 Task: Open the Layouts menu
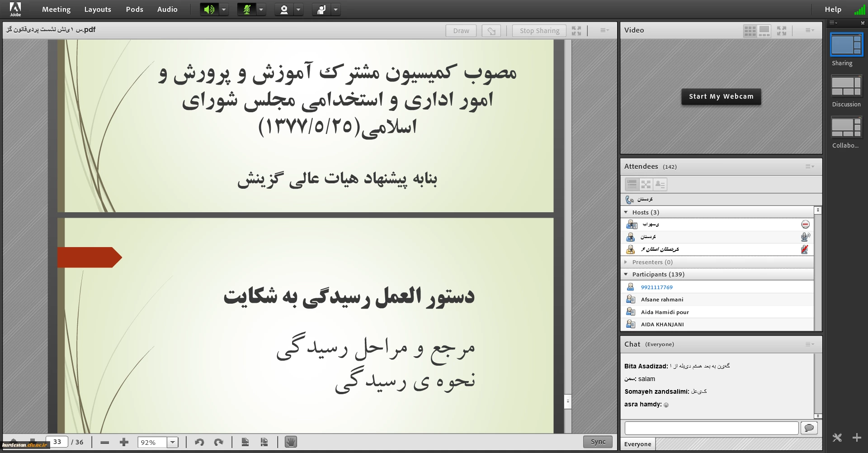tap(98, 10)
